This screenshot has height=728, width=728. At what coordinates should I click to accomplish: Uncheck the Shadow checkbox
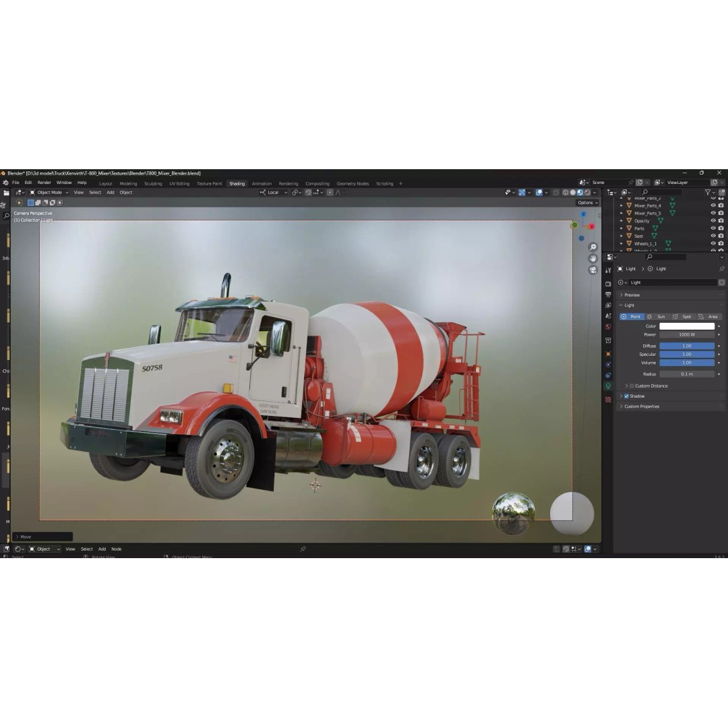[x=626, y=396]
